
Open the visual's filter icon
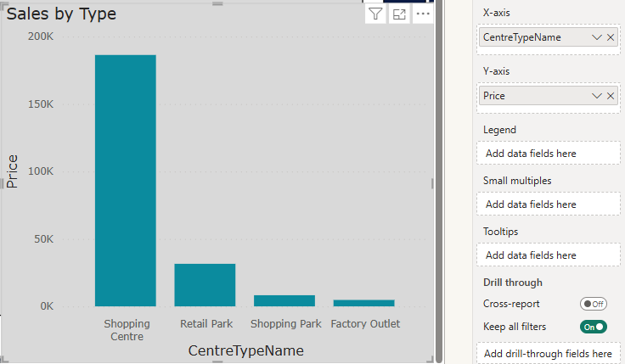point(375,14)
